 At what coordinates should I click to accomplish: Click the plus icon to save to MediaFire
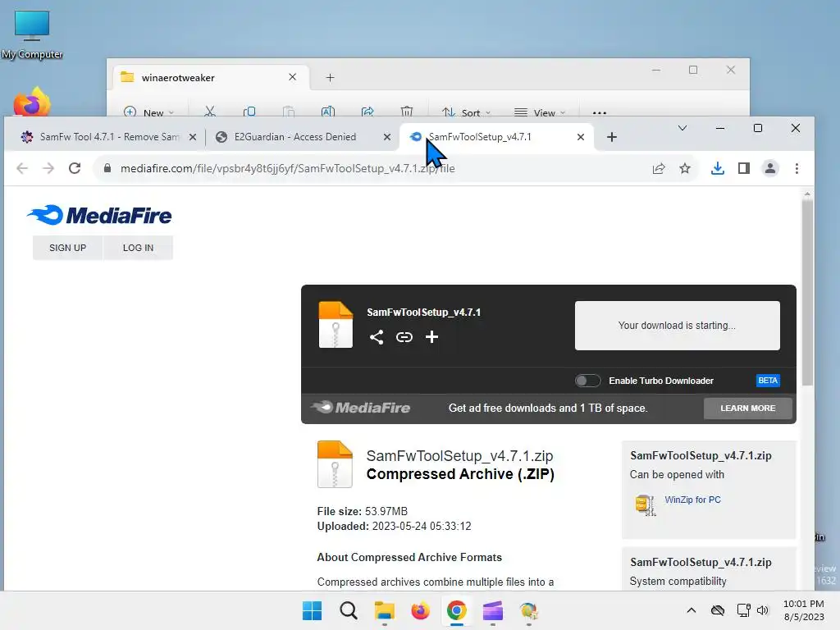431,336
